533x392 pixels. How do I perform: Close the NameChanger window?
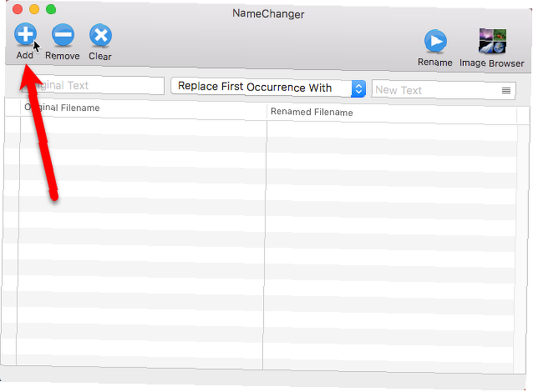pos(18,9)
